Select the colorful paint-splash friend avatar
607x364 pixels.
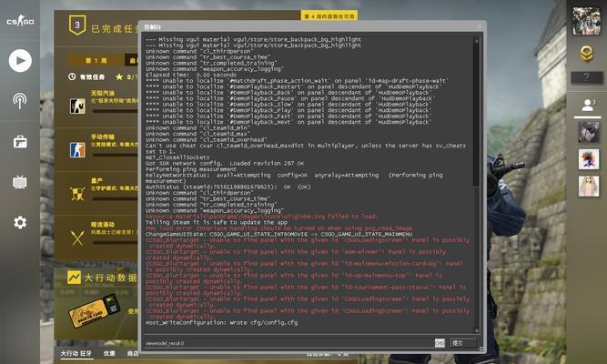[x=589, y=159]
